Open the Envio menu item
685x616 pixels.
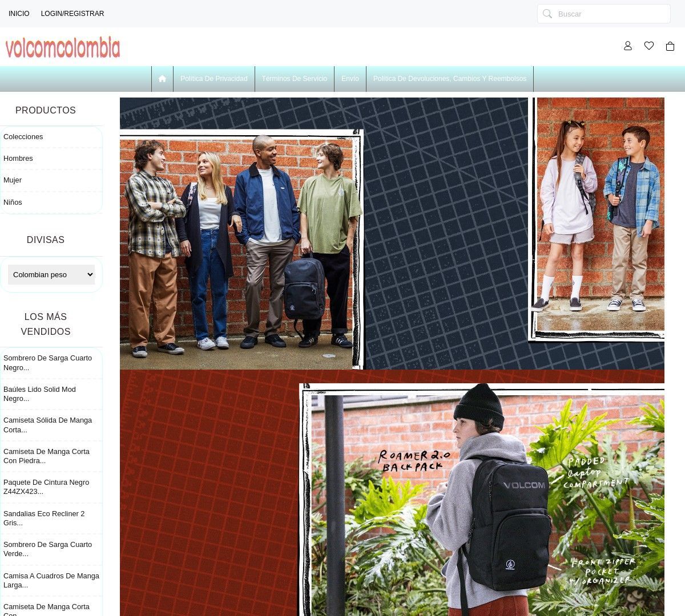click(x=350, y=79)
